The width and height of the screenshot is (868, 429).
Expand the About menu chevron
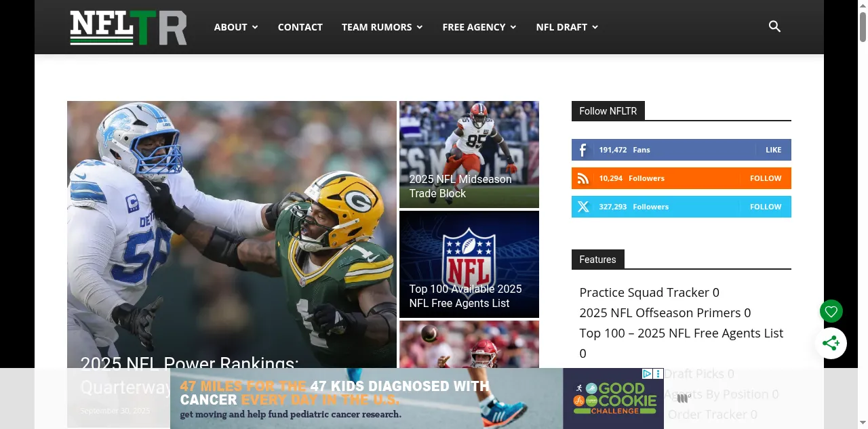[255, 27]
